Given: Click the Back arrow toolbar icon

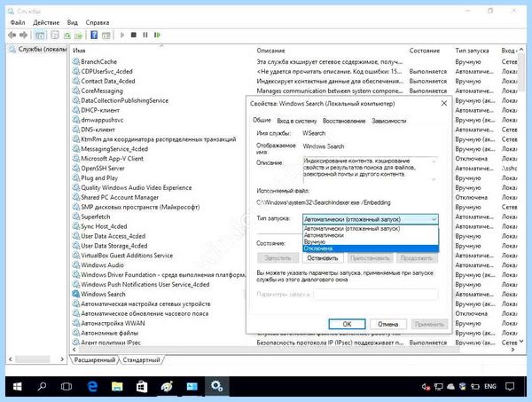Looking at the screenshot, I should pos(12,35).
